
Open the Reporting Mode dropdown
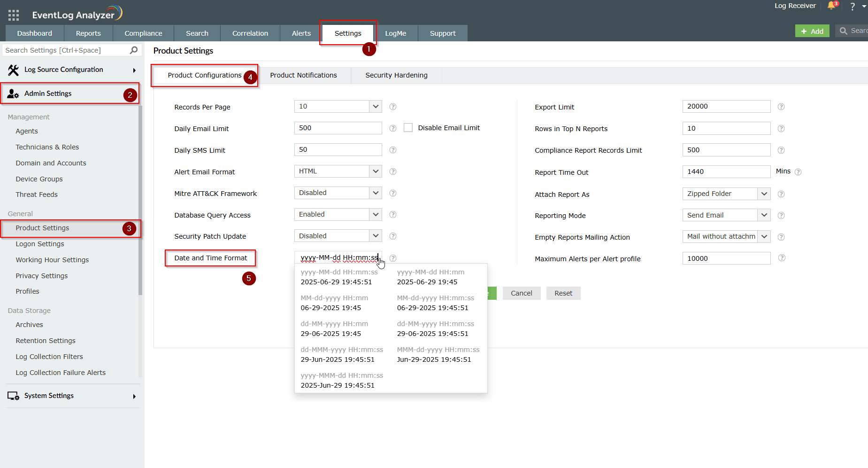(727, 215)
